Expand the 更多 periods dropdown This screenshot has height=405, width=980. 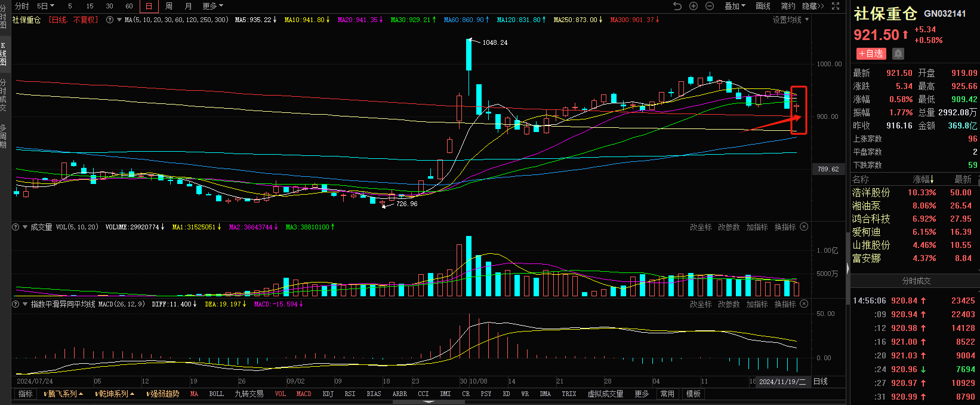click(x=212, y=6)
